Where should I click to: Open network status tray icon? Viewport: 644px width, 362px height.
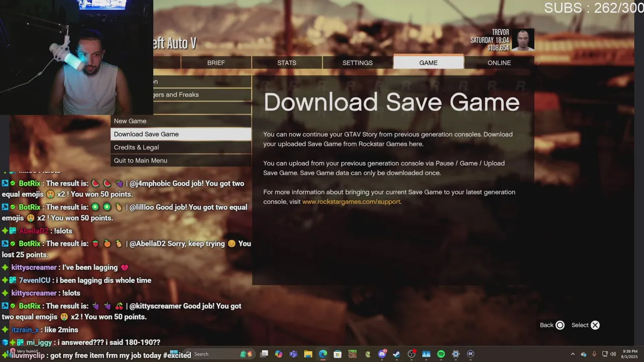(605, 354)
